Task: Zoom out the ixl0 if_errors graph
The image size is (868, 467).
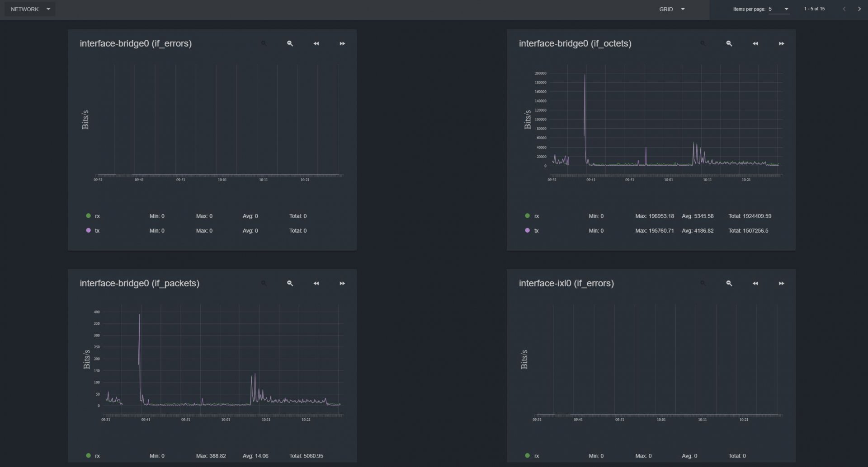Action: point(729,284)
